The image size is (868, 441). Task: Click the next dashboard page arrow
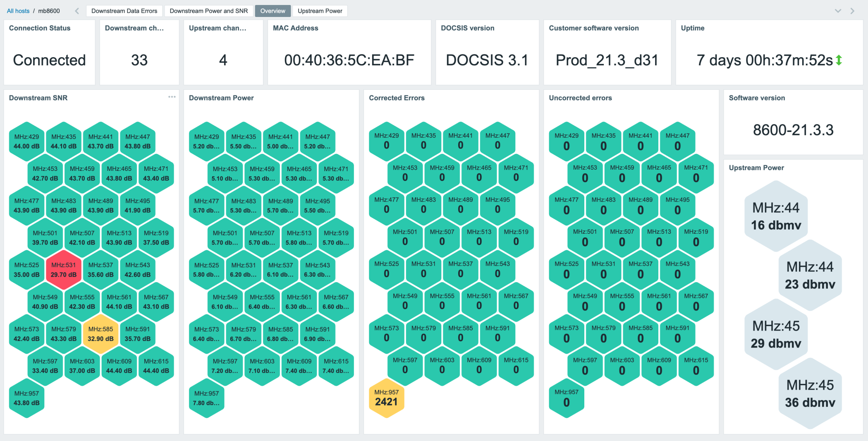(x=852, y=11)
